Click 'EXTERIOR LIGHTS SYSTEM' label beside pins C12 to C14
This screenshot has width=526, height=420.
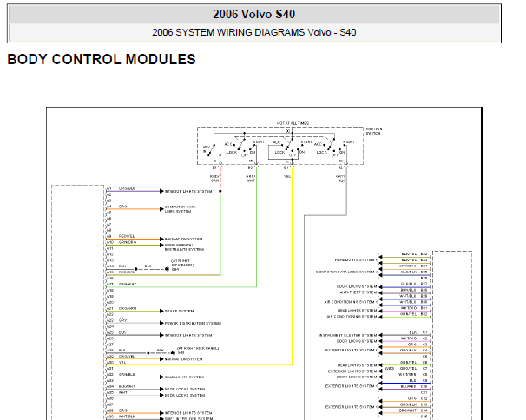(x=350, y=407)
